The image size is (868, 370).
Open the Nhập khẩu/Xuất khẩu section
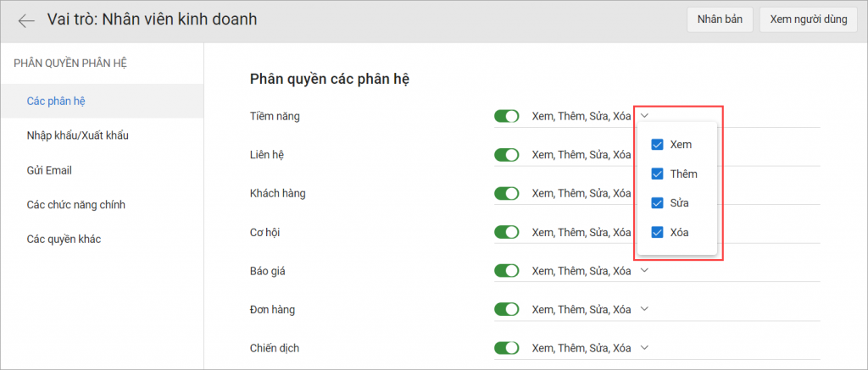pyautogui.click(x=77, y=135)
